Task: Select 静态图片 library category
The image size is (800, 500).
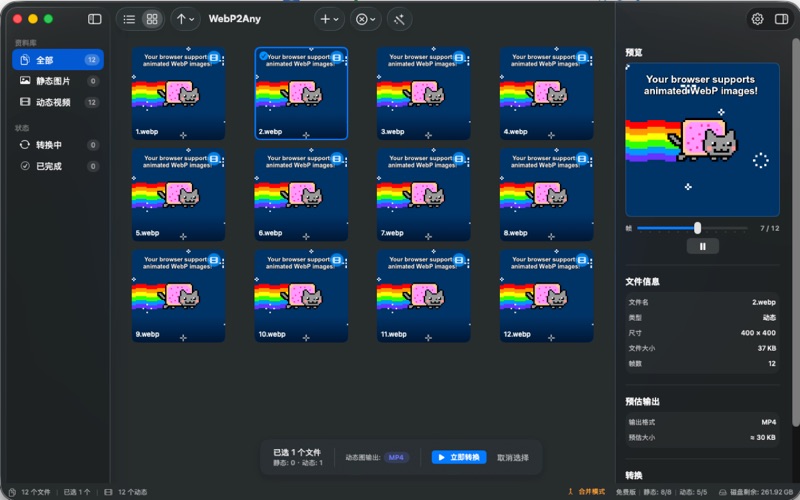Action: tap(58, 81)
